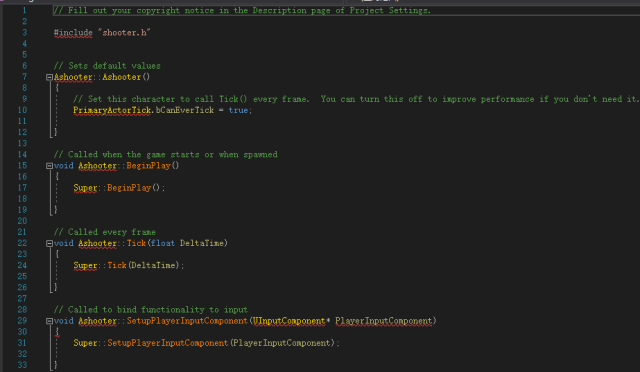The width and height of the screenshot is (640, 372).
Task: Click the "Set this character to call Tick()" comment
Action: (x=355, y=99)
